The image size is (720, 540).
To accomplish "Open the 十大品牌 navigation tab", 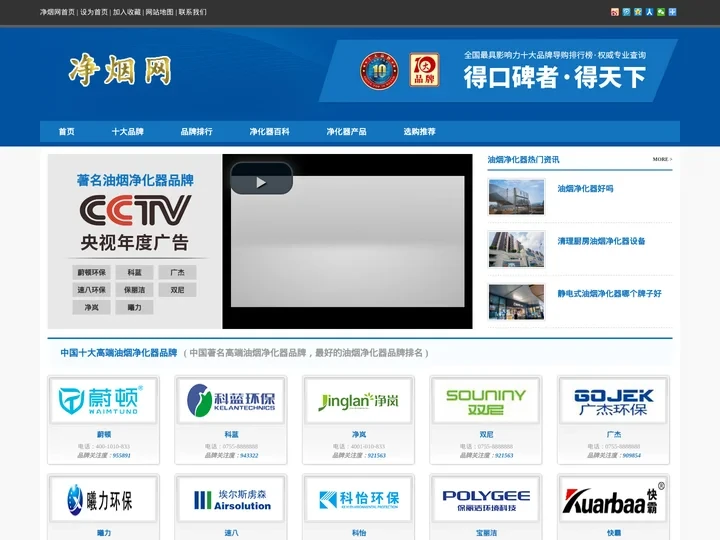I will (x=128, y=131).
